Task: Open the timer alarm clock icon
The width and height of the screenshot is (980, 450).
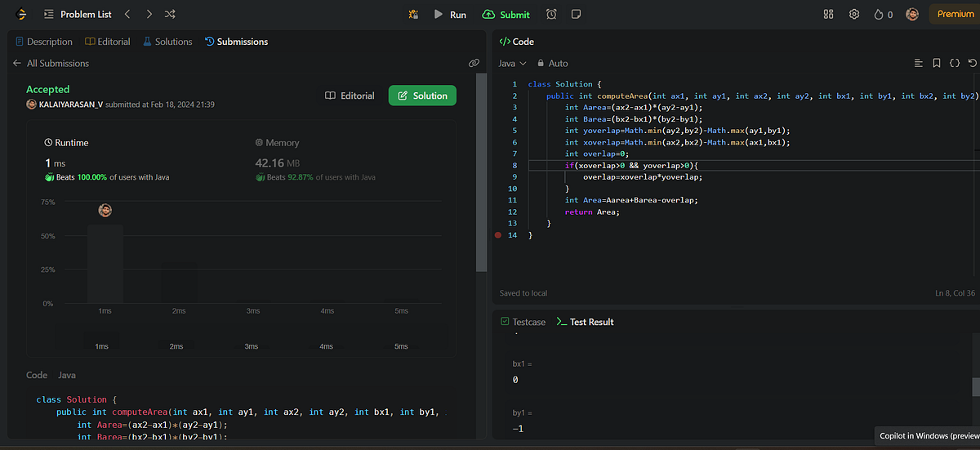Action: [x=552, y=14]
